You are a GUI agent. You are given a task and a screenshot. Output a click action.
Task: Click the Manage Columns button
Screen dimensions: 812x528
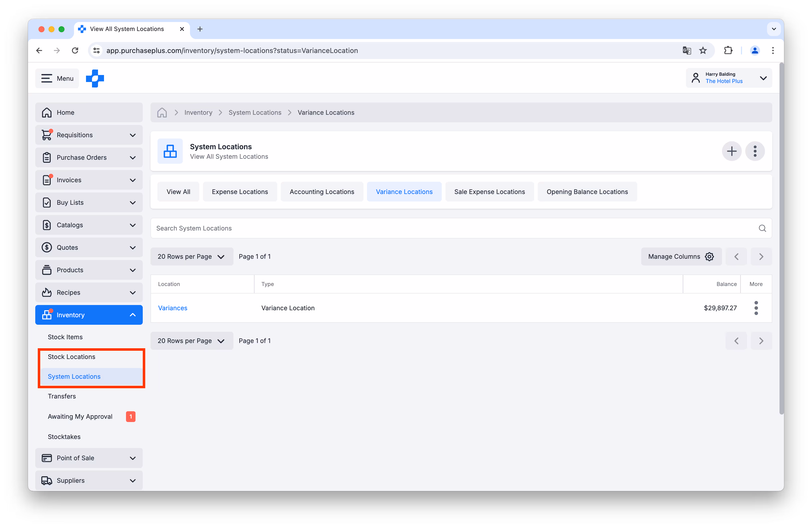click(x=681, y=256)
